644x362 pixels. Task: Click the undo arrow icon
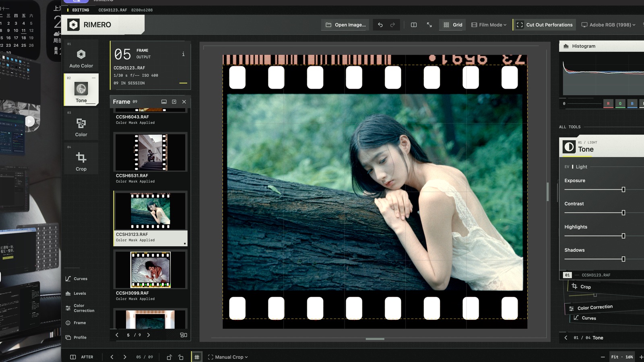tap(380, 25)
